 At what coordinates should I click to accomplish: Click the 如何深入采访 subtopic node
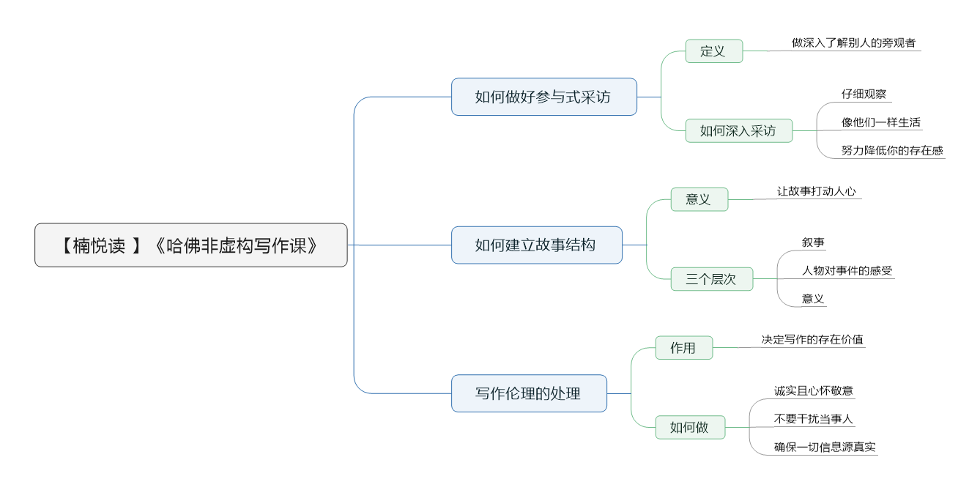coord(739,130)
